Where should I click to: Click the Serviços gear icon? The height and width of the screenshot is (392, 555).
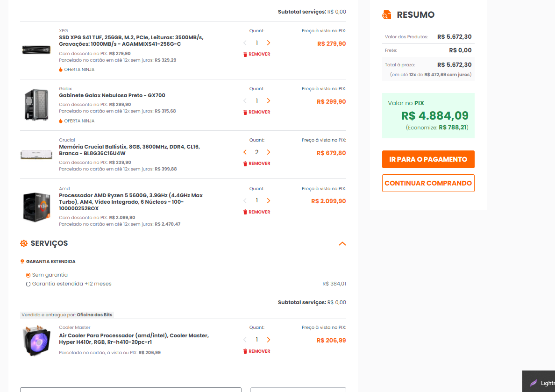[24, 243]
